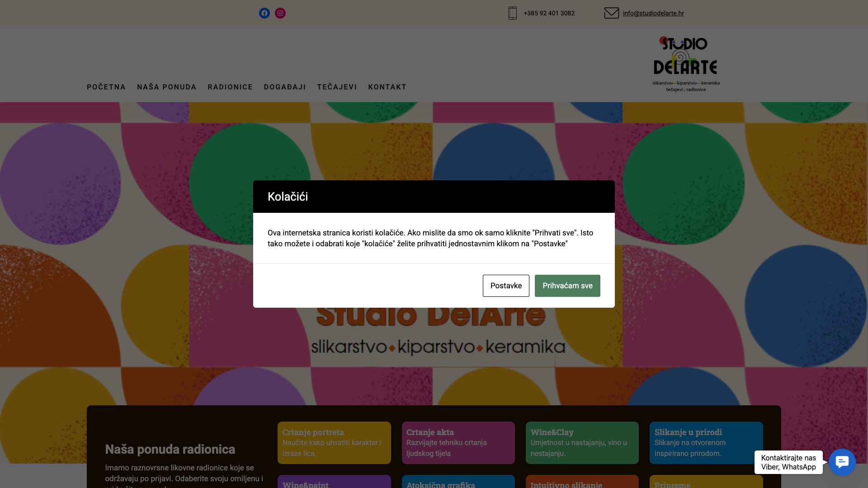Open the Facebook social icon
This screenshot has height=488, width=868.
tap(264, 13)
